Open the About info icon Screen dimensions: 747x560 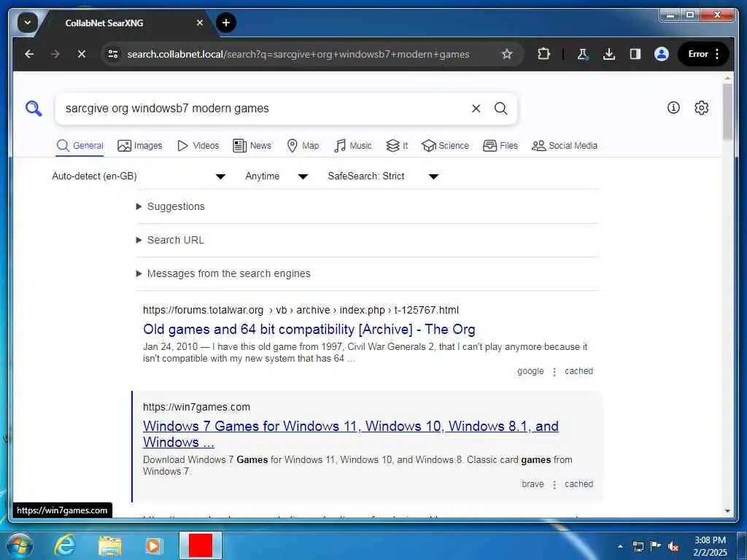click(673, 108)
